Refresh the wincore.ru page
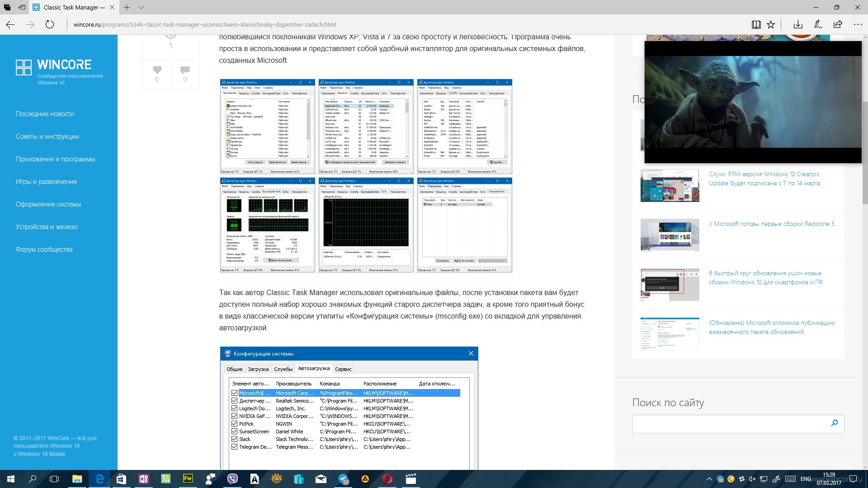868x488 pixels. (x=50, y=24)
